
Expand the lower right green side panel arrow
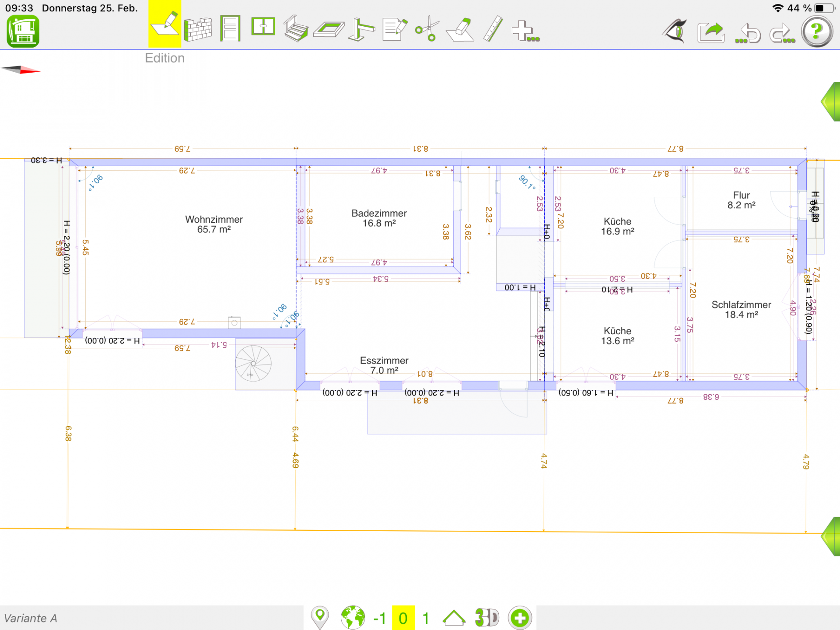831,536
